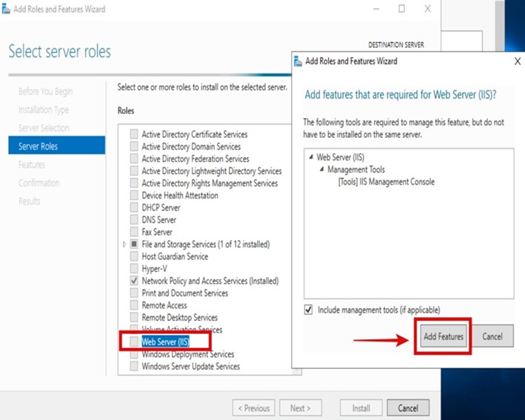Check the Web Server (IIS) checkbox
Viewport: 525px width, 420px height.
coord(134,341)
